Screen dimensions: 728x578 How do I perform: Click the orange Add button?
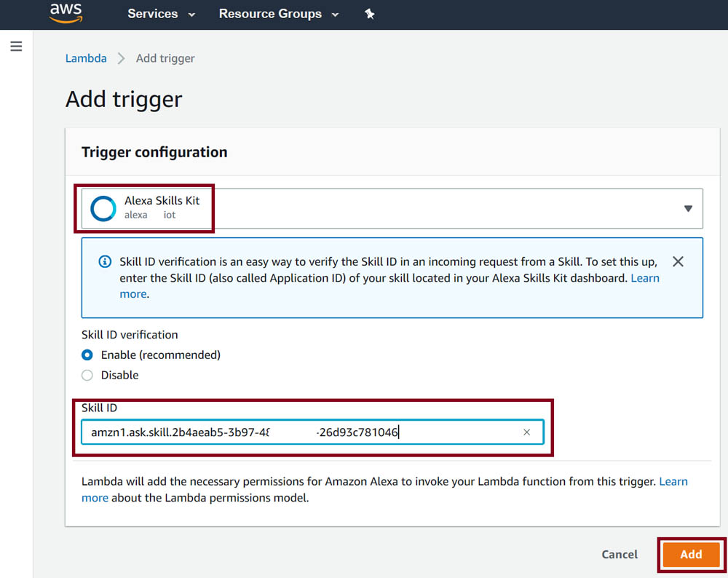coord(691,554)
